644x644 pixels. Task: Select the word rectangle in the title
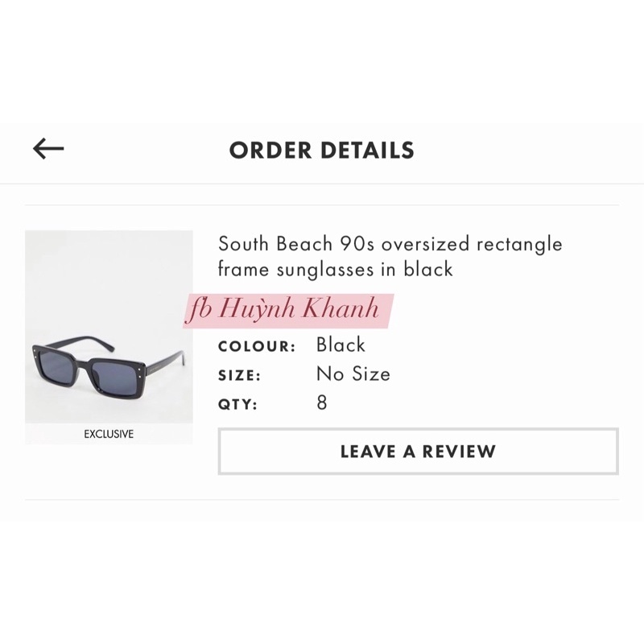(x=520, y=244)
